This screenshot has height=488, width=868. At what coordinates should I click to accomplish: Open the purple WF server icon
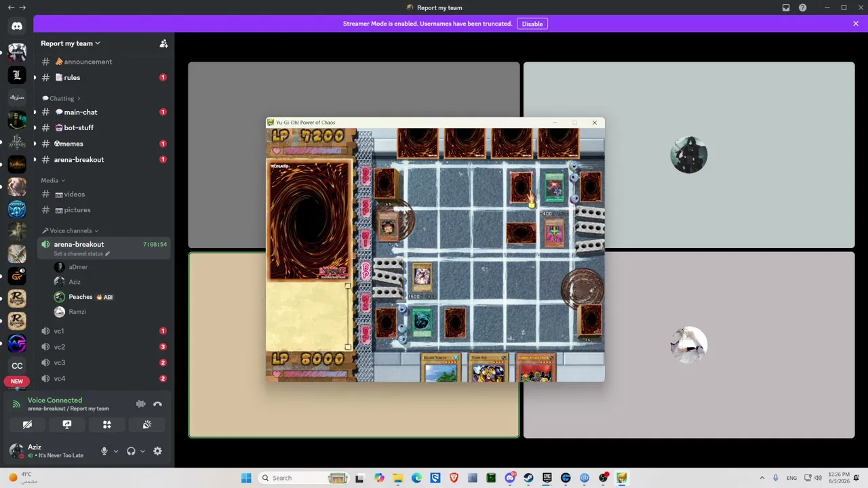tap(17, 344)
